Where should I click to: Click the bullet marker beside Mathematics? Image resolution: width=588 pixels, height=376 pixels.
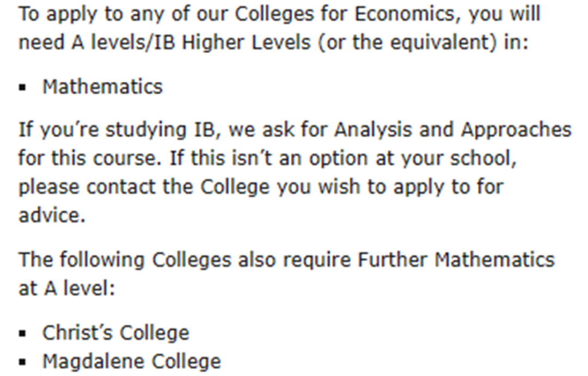point(23,88)
